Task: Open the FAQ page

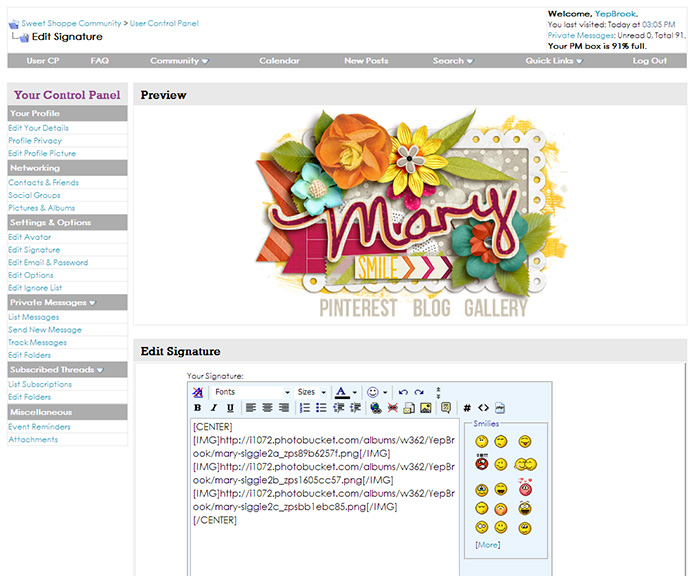Action: point(100,61)
